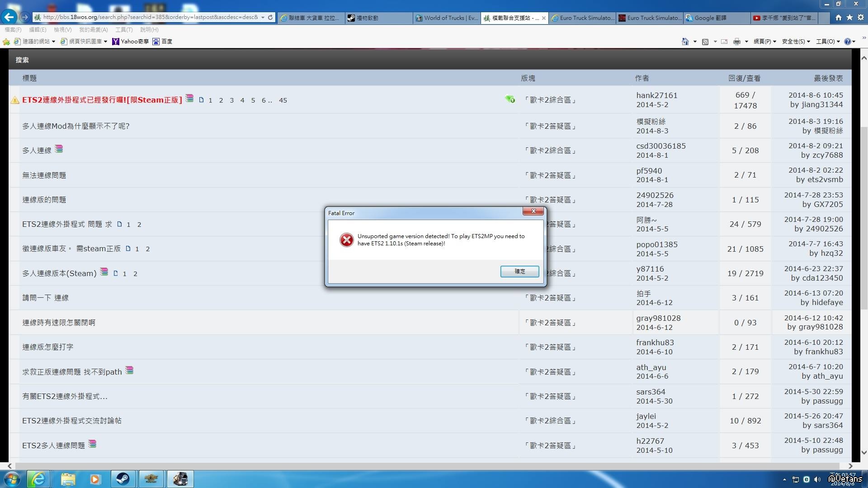This screenshot has width=868, height=488.
Task: Click the browser back arrow button
Action: click(x=9, y=17)
